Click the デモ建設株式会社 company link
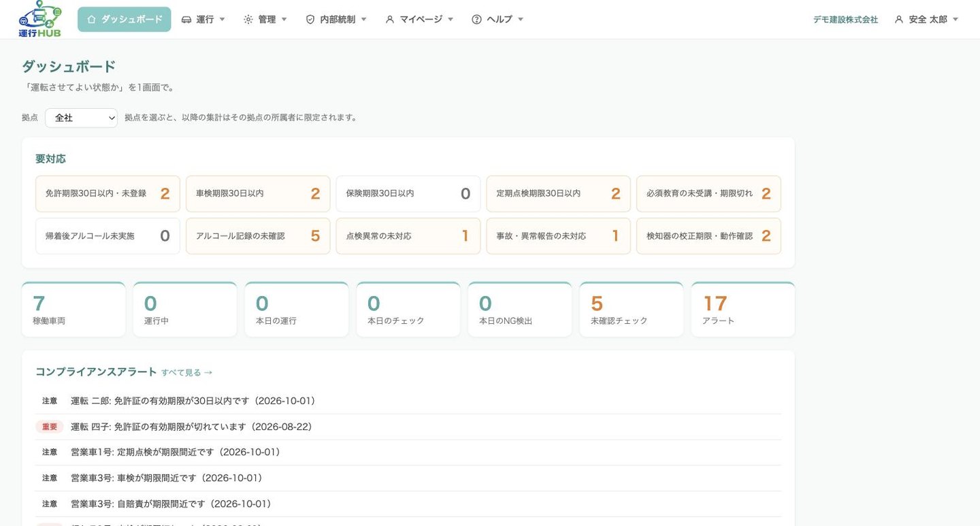This screenshot has width=980, height=526. 845,20
